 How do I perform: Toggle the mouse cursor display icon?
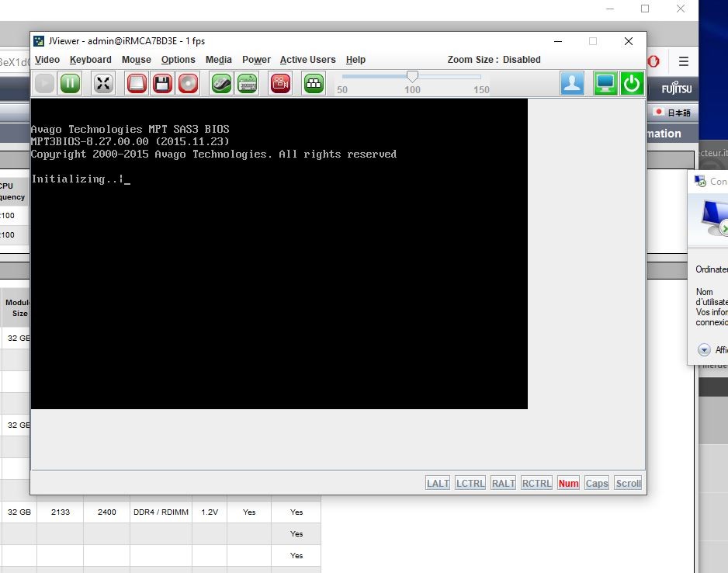(x=221, y=84)
